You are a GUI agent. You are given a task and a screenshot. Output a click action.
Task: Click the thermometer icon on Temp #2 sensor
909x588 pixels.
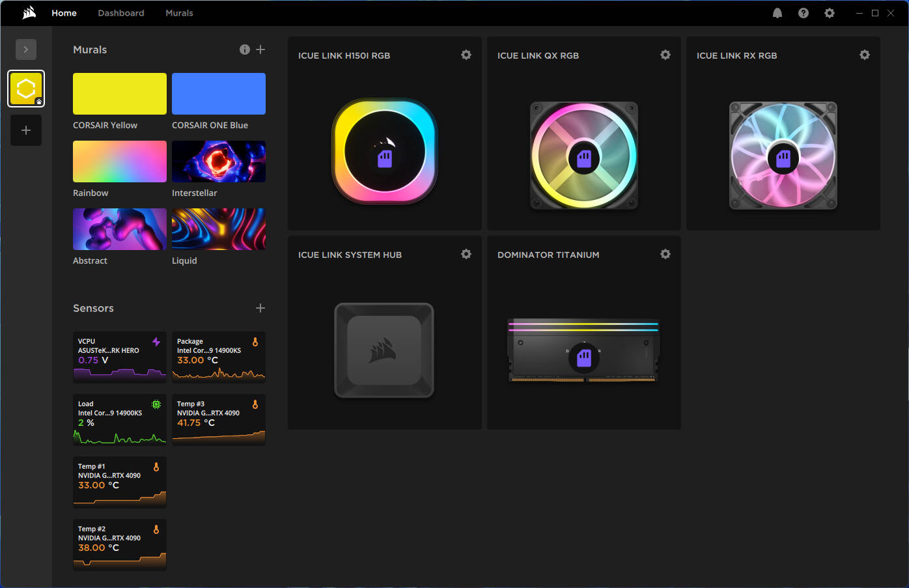click(156, 529)
